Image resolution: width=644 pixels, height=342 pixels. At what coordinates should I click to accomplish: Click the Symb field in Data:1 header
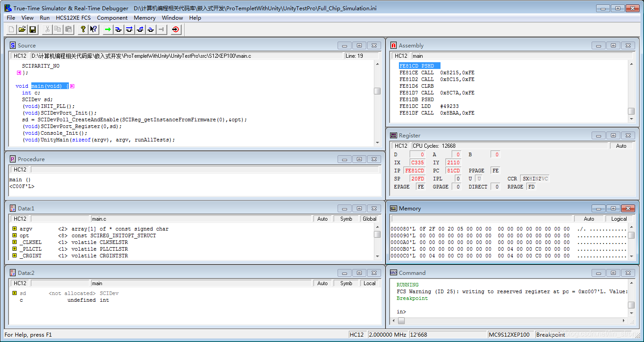[346, 219]
